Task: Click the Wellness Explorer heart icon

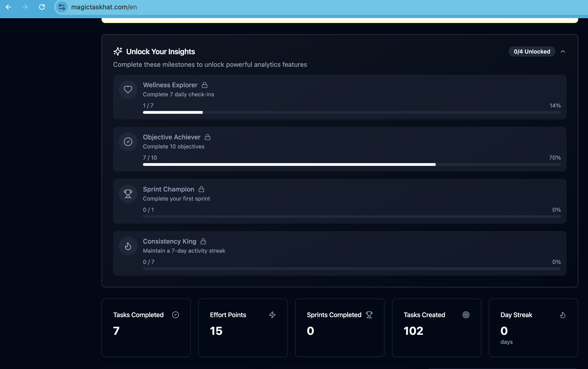Action: (128, 90)
